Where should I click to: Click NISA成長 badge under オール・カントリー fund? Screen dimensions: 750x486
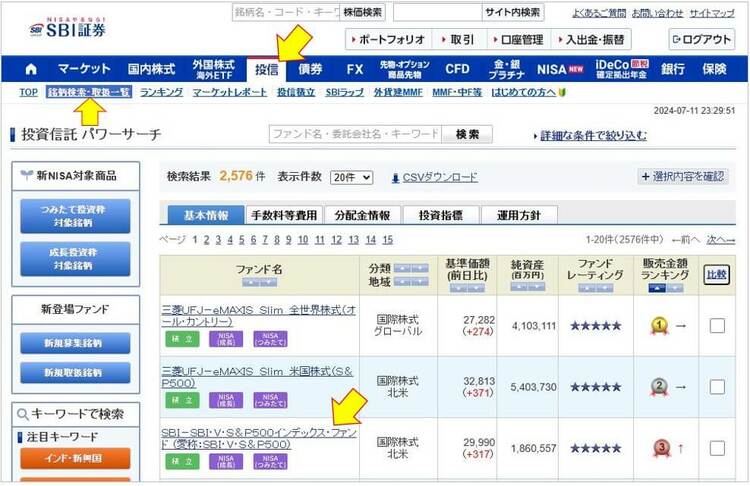[226, 339]
